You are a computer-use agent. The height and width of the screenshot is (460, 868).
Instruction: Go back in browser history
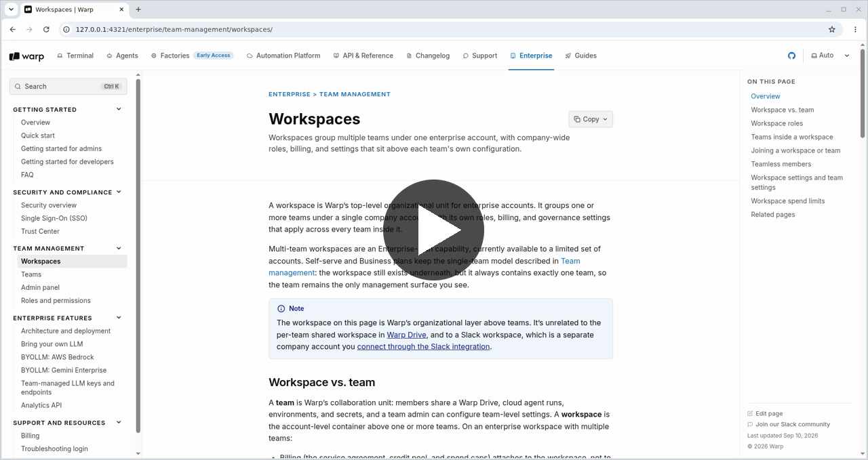click(13, 30)
